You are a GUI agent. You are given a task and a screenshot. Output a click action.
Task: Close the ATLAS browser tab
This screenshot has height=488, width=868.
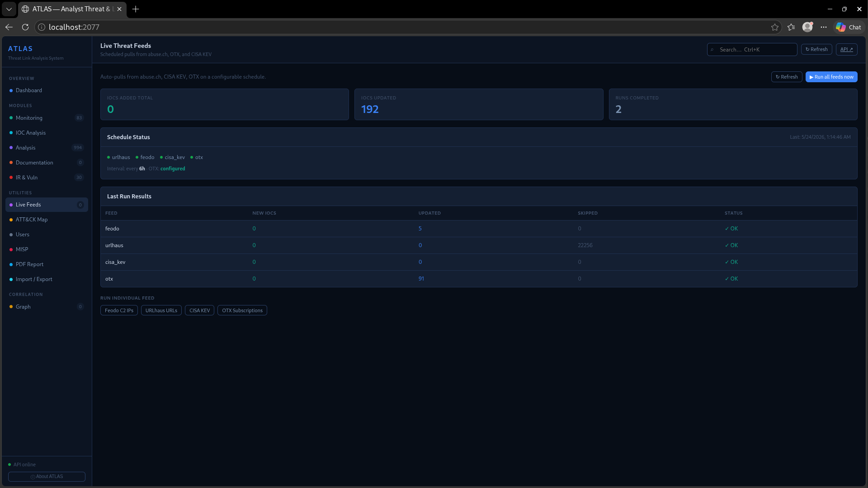tap(119, 9)
